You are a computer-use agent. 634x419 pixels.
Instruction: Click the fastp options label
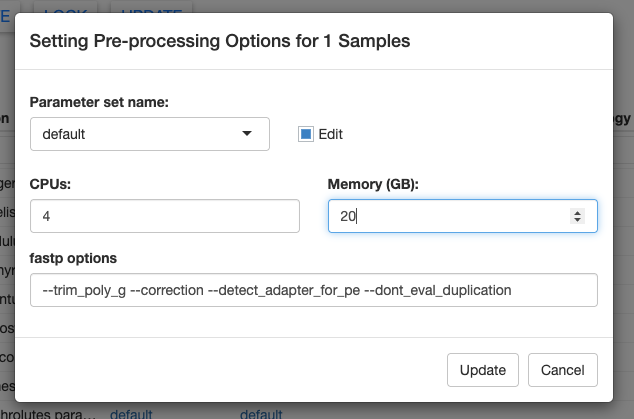click(x=73, y=258)
